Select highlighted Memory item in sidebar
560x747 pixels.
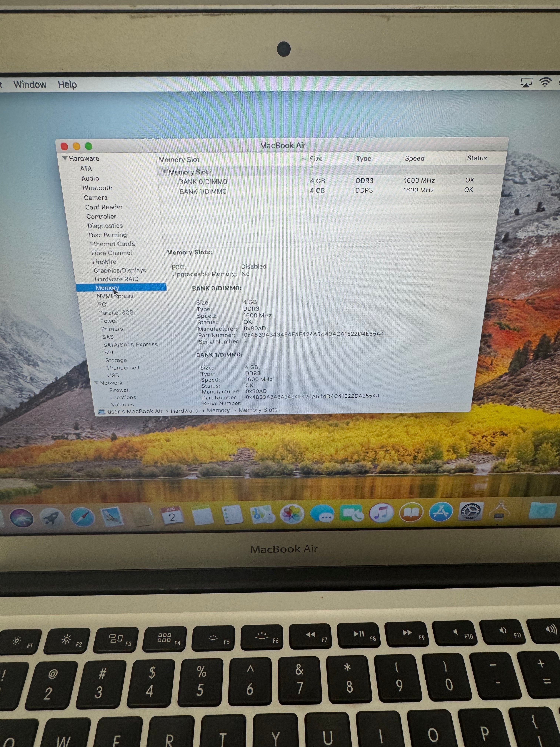[x=121, y=287]
